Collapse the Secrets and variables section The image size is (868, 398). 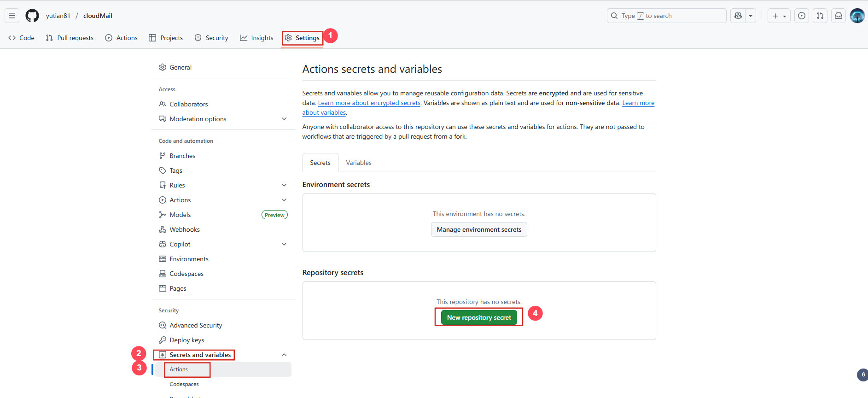(284, 355)
